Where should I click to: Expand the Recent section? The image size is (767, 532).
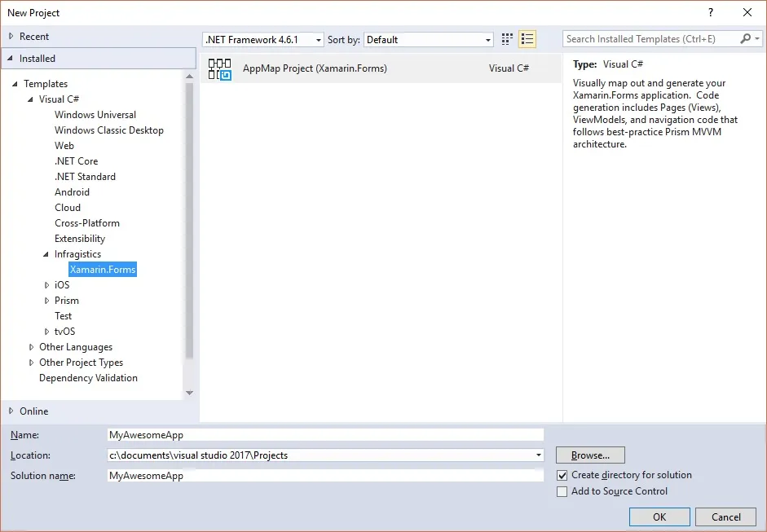tap(11, 37)
